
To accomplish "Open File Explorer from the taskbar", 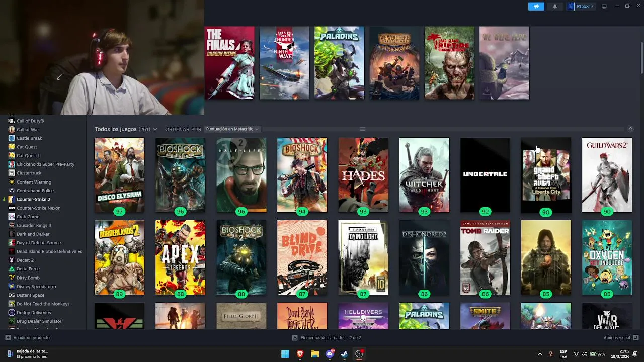I will point(315,354).
